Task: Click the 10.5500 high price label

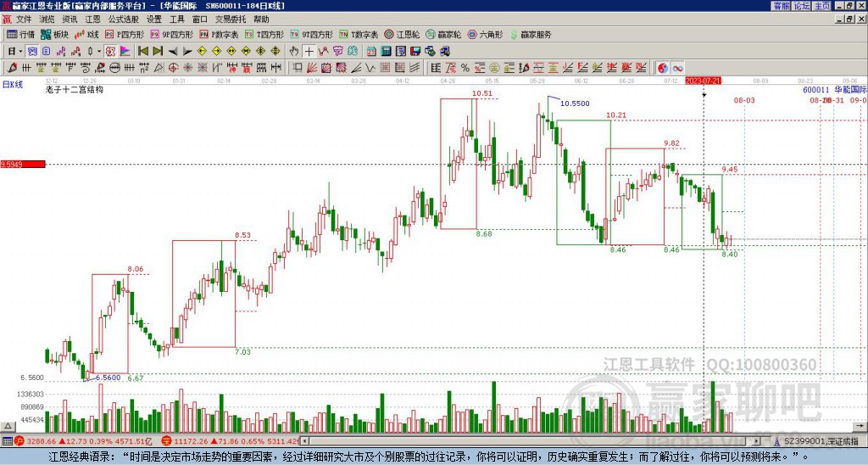Action: coord(575,104)
